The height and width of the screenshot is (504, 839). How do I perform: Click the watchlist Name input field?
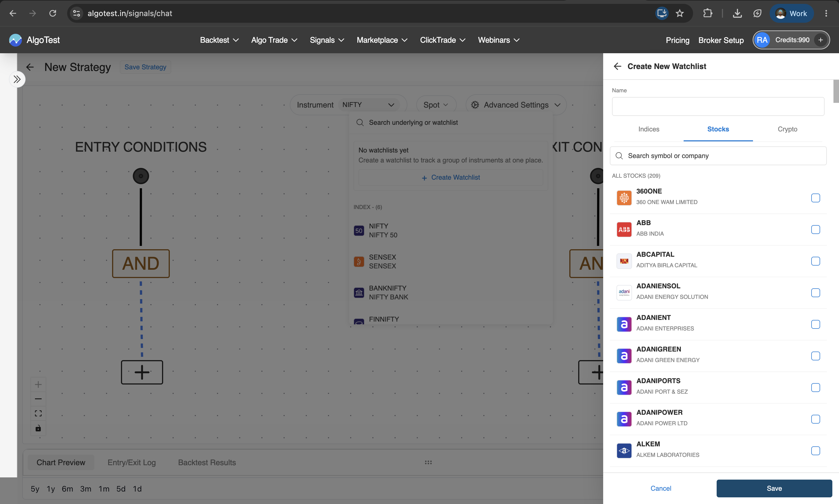click(x=718, y=106)
